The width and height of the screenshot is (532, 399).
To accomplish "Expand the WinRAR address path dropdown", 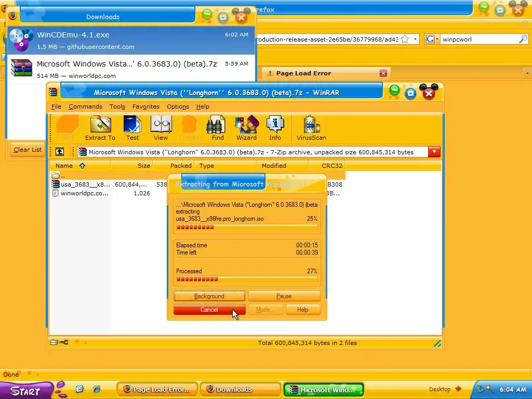I will pyautogui.click(x=434, y=152).
